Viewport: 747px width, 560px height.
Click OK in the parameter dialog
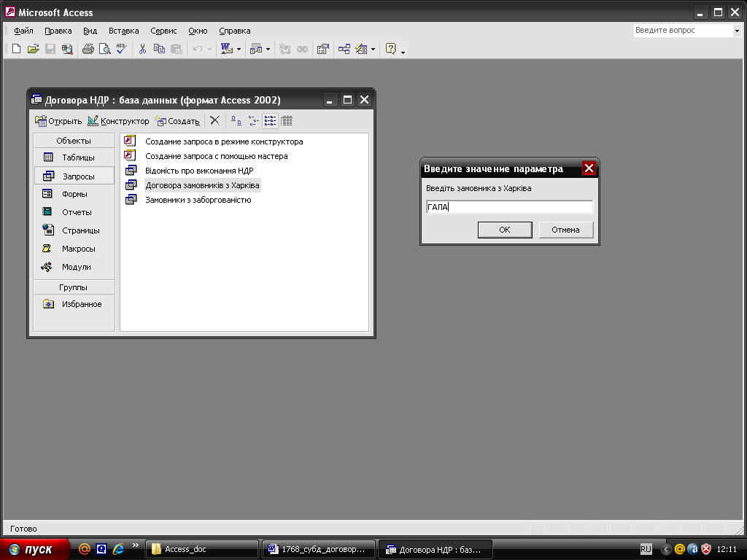pos(505,230)
